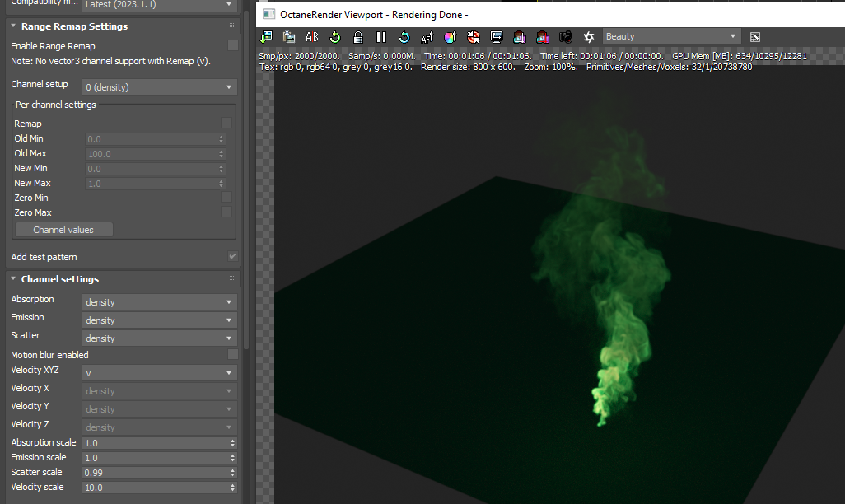Screen dimensions: 845x504
Task: Click the Emission scale input field
Action: click(156, 458)
